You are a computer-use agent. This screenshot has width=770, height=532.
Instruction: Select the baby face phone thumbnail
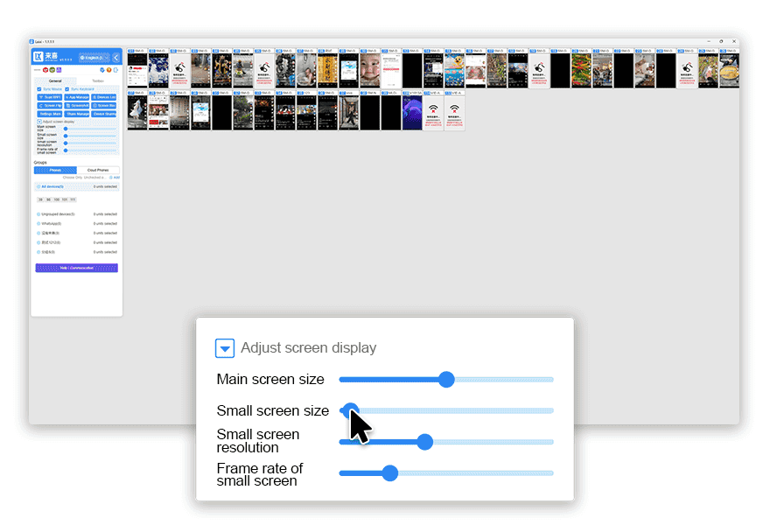tap(370, 70)
